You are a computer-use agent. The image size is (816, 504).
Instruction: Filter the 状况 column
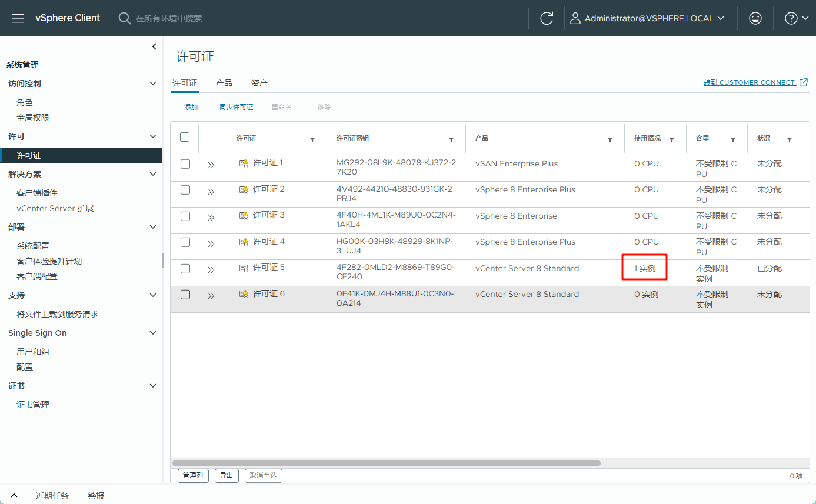point(790,139)
